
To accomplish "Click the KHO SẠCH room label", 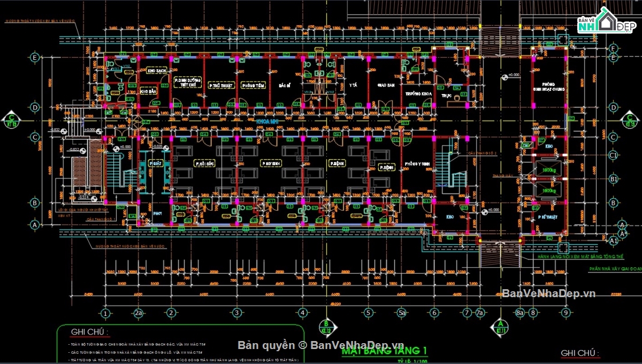I will point(157,71).
